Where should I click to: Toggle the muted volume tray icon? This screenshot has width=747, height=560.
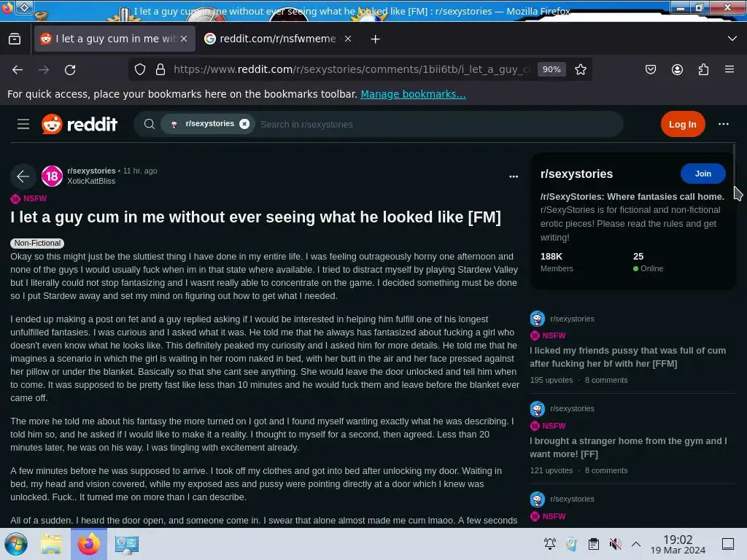point(615,544)
